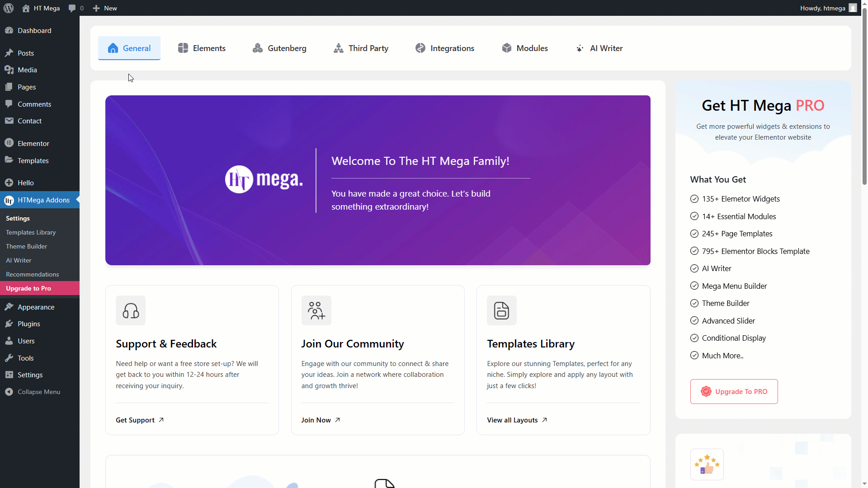Click the HTMega Addons logo icon

click(9, 200)
